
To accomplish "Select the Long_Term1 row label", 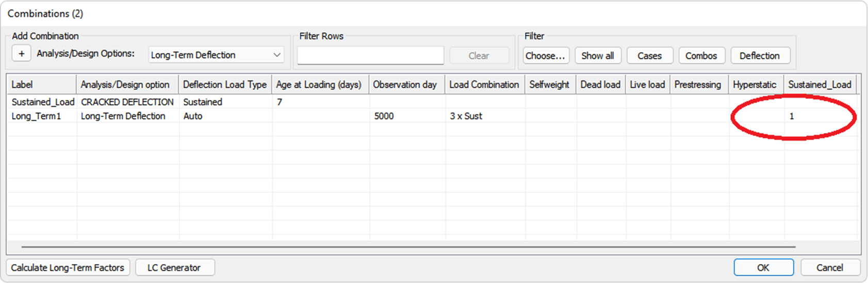I will click(x=37, y=116).
